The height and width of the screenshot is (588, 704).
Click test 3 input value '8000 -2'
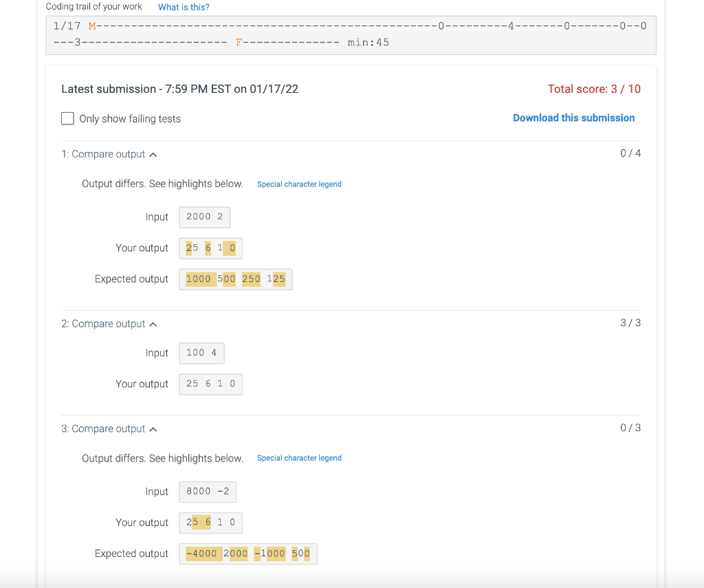tap(208, 492)
